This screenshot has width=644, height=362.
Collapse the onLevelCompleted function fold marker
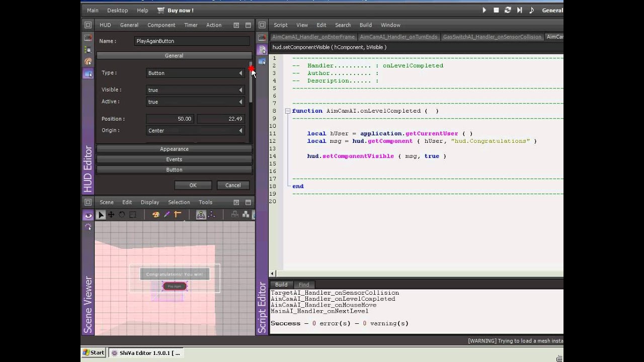click(x=287, y=111)
